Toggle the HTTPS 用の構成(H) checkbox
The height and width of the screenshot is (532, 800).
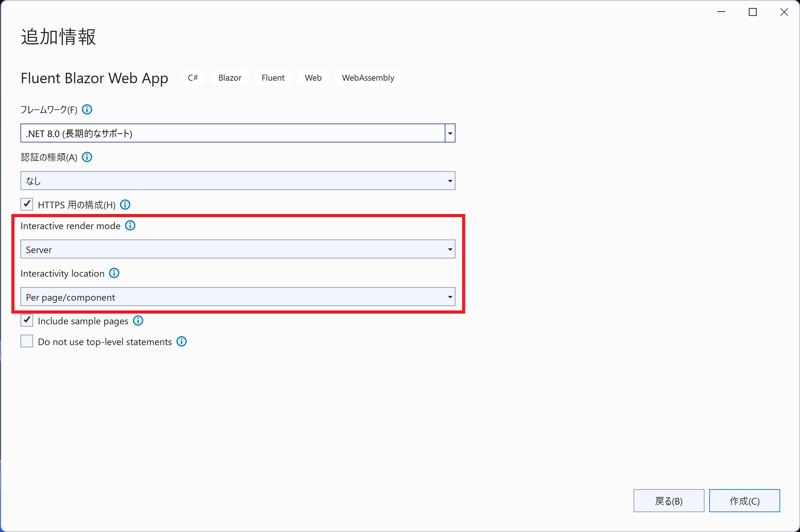point(27,204)
